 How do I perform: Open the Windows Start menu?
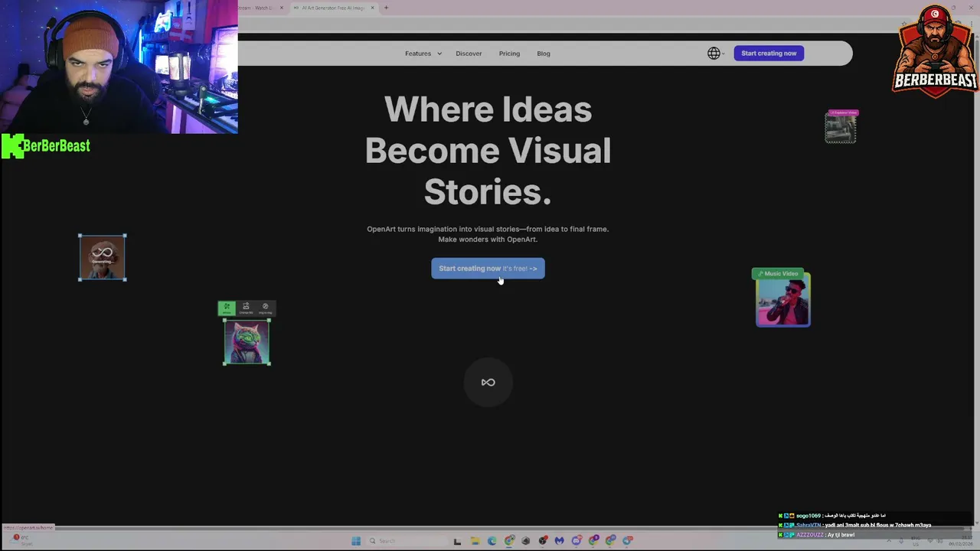356,541
